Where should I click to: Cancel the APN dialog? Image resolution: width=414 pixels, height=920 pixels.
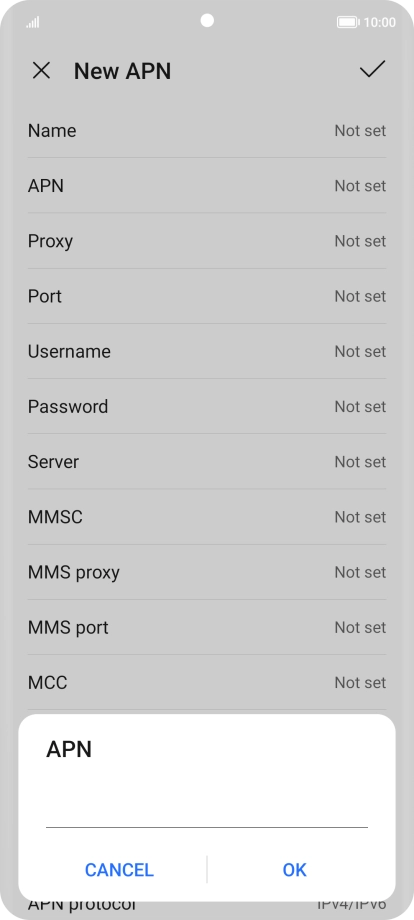pyautogui.click(x=119, y=870)
